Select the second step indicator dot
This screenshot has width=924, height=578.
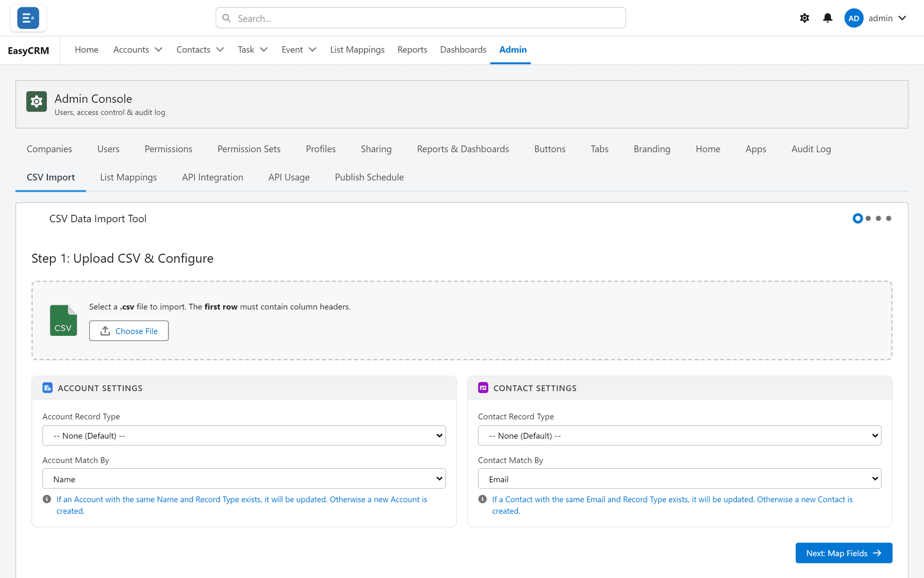868,218
